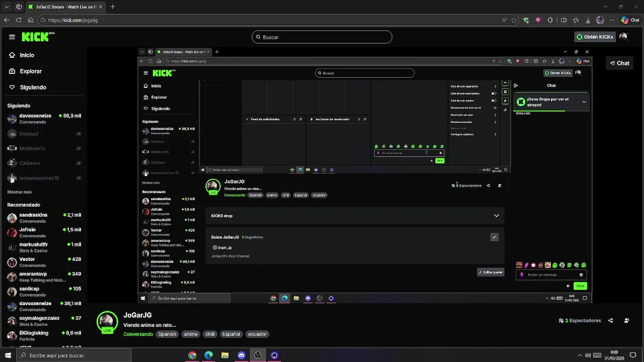Expand Palabras baneadas in the streamed settings
644x362 pixels.
[495, 122]
